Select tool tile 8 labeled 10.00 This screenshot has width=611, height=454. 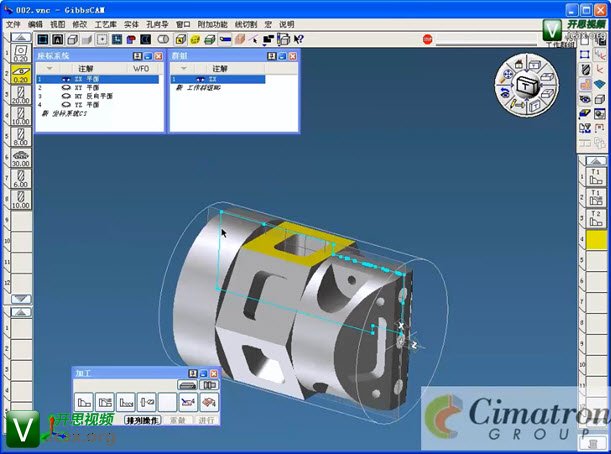(21, 200)
